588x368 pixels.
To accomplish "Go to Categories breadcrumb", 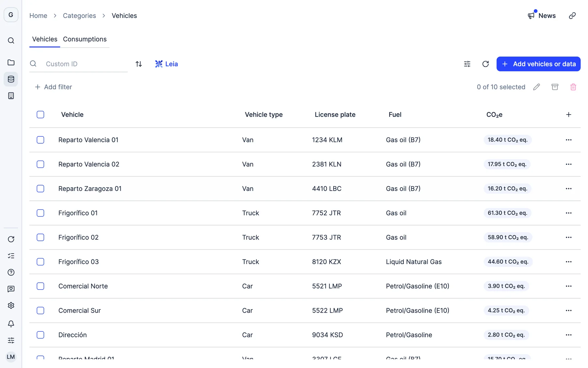I will (x=79, y=16).
